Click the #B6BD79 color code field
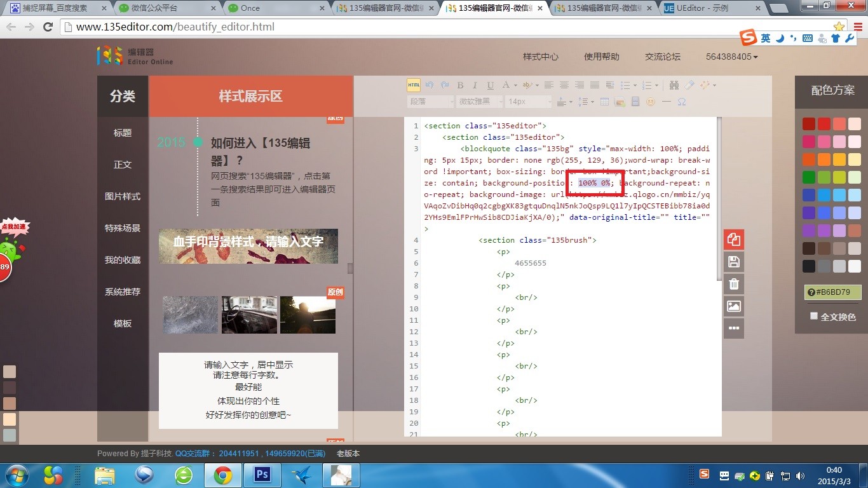 832,292
